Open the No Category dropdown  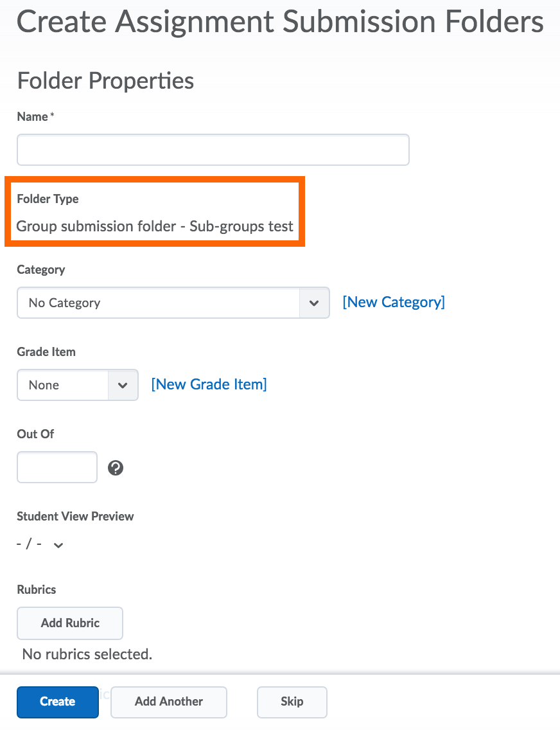click(x=173, y=303)
